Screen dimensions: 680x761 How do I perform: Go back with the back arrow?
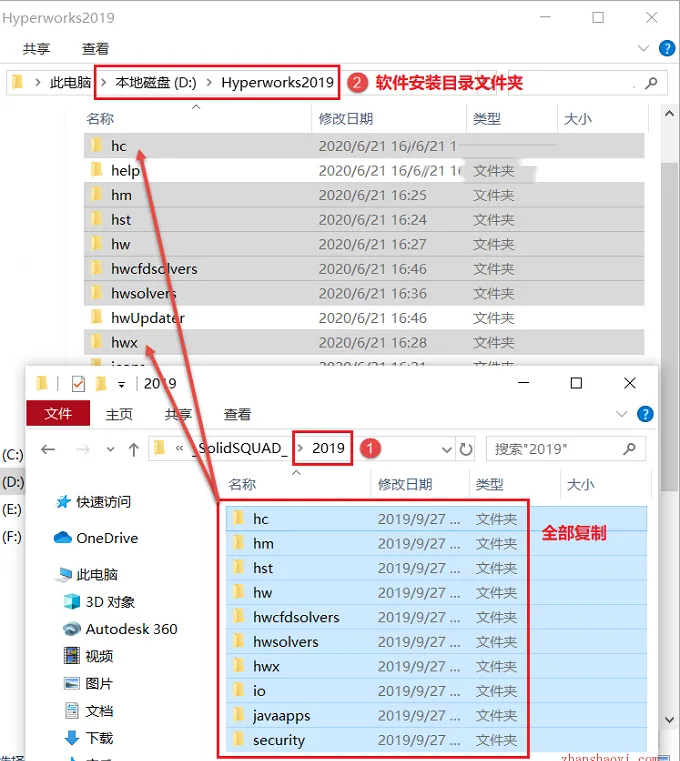click(x=48, y=449)
